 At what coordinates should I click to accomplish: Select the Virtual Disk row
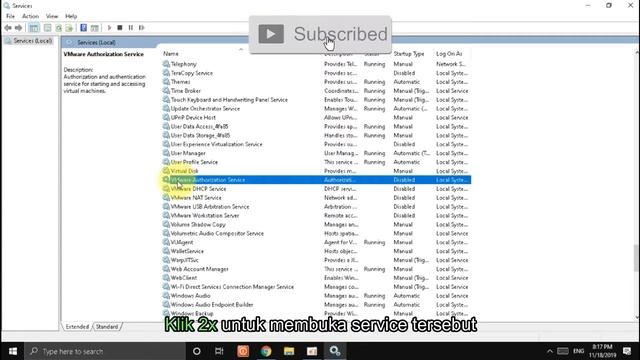pos(316,171)
